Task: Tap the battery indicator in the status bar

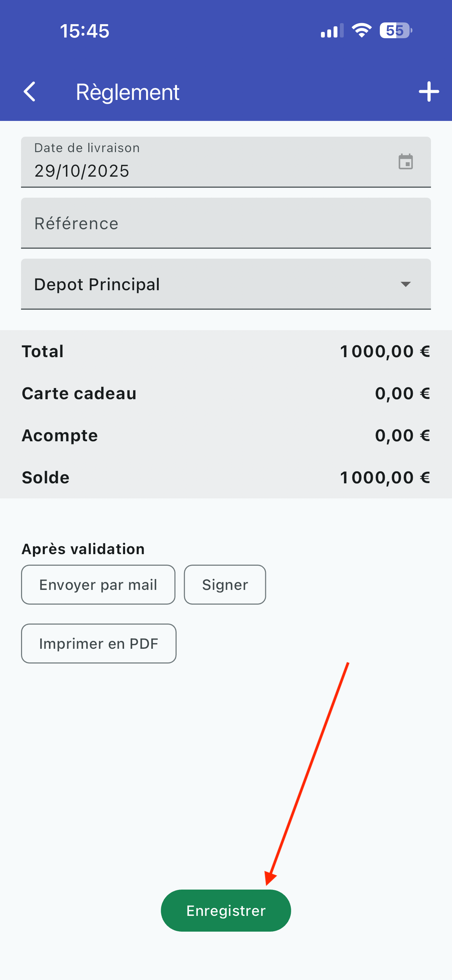Action: click(x=395, y=30)
